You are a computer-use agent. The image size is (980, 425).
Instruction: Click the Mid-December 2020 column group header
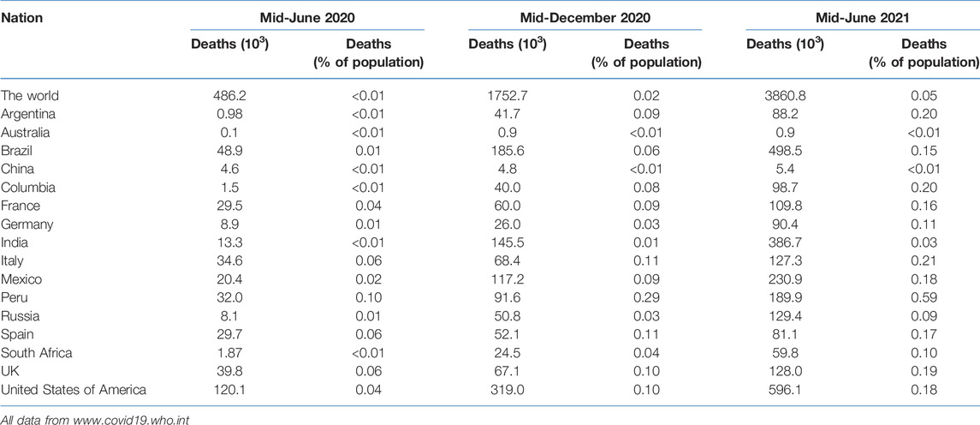[x=585, y=18]
